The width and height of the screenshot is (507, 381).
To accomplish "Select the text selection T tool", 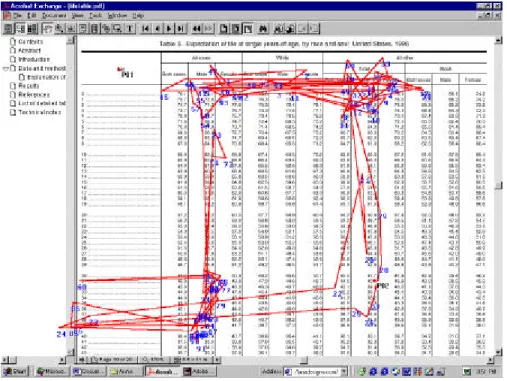I will tap(130, 29).
